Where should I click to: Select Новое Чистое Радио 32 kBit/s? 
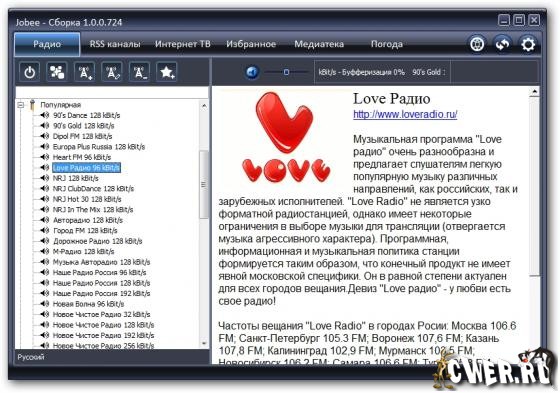click(101, 314)
